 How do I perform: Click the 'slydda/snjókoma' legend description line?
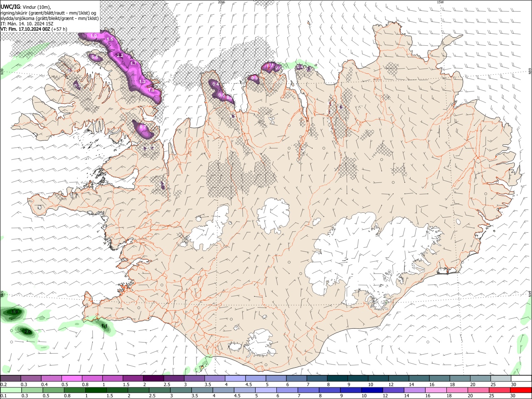[49, 18]
